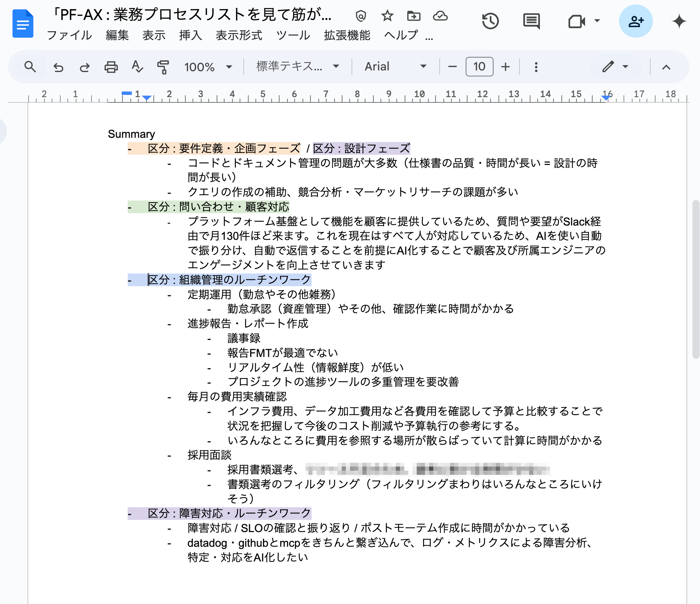Click the 区分 : 設計フェーズ text
Image resolution: width=700 pixels, height=604 pixels.
[361, 148]
